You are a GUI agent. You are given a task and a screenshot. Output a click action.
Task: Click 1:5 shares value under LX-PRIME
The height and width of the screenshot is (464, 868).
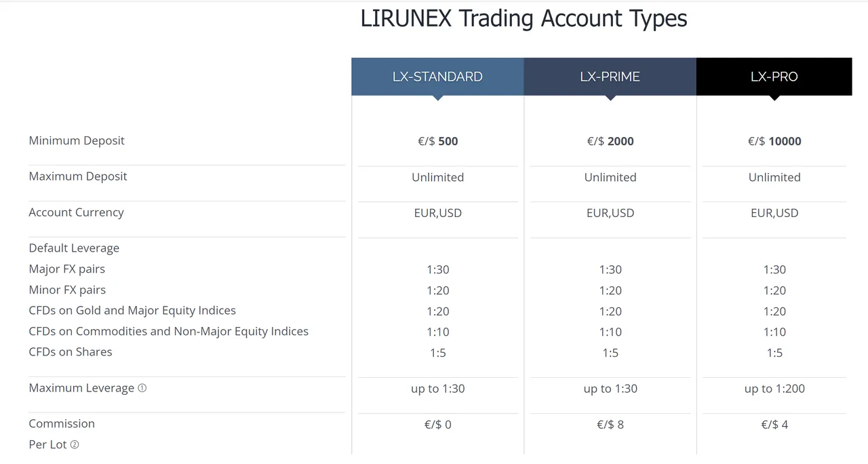coord(610,353)
